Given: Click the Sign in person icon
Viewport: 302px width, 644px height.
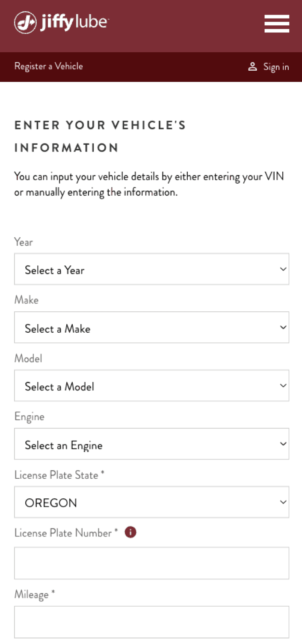Looking at the screenshot, I should 252,66.
